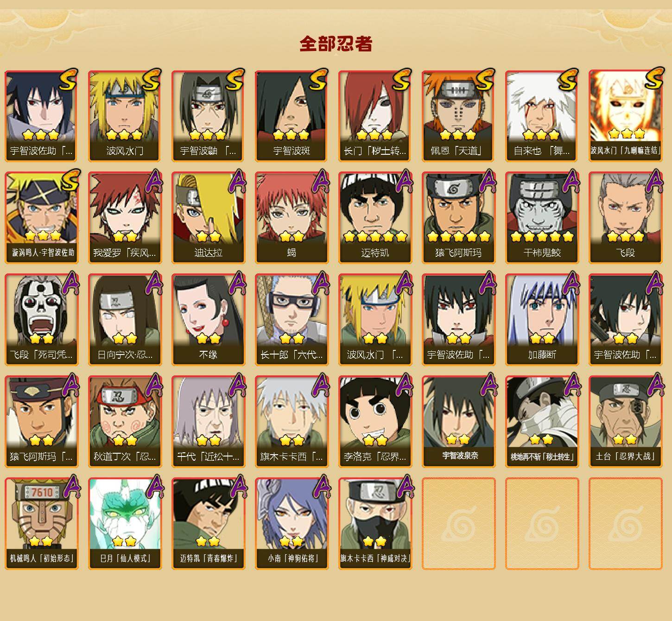Open the 机械鸣人「初始形态」 card
This screenshot has height=621, width=672.
point(41,524)
